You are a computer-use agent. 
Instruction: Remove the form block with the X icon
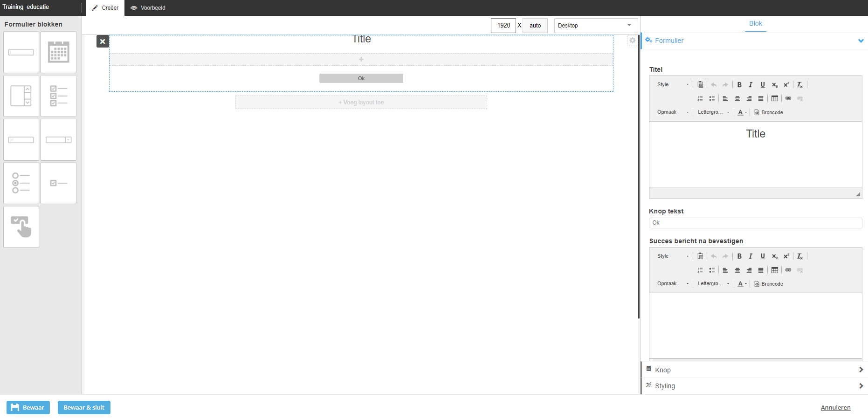(x=103, y=41)
